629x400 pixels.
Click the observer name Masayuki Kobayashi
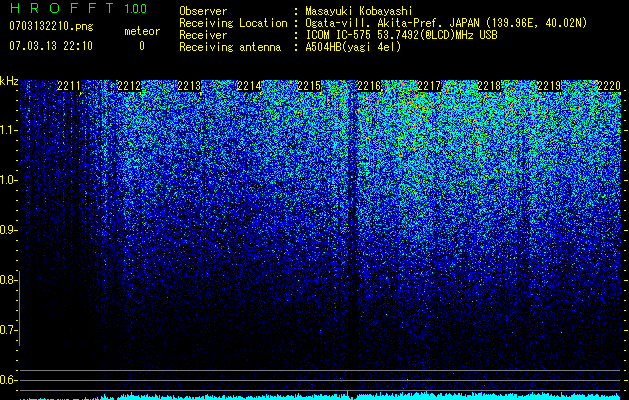point(359,11)
